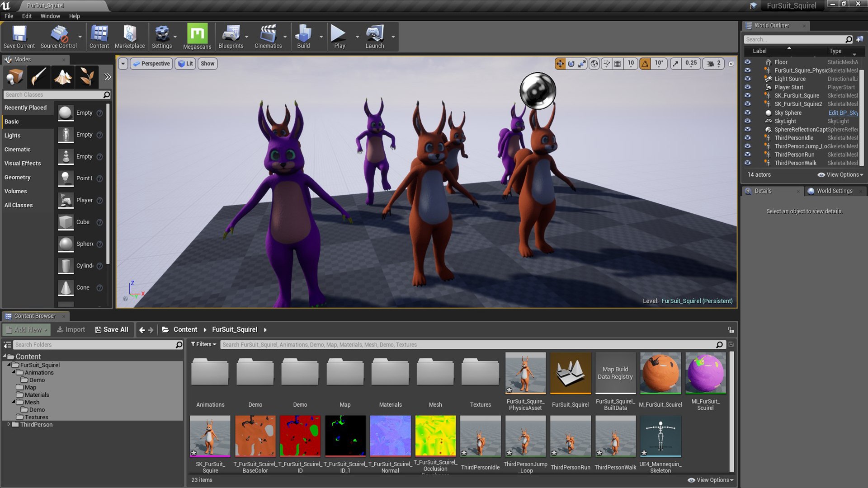Image resolution: width=868 pixels, height=488 pixels.
Task: Click the Show button in viewport
Action: pyautogui.click(x=208, y=64)
